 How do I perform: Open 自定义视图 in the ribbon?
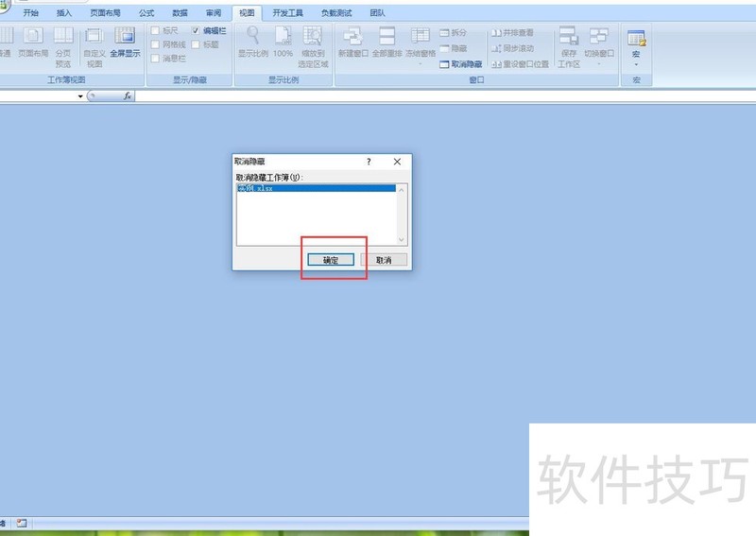(94, 47)
